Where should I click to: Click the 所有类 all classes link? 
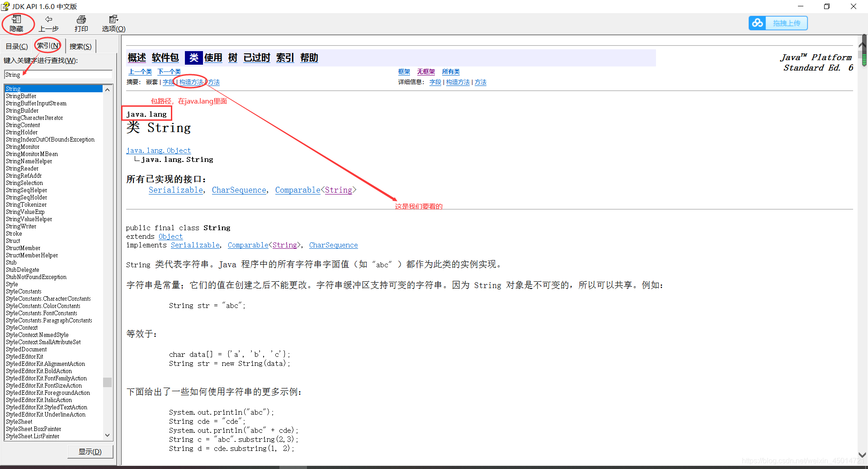tap(451, 71)
